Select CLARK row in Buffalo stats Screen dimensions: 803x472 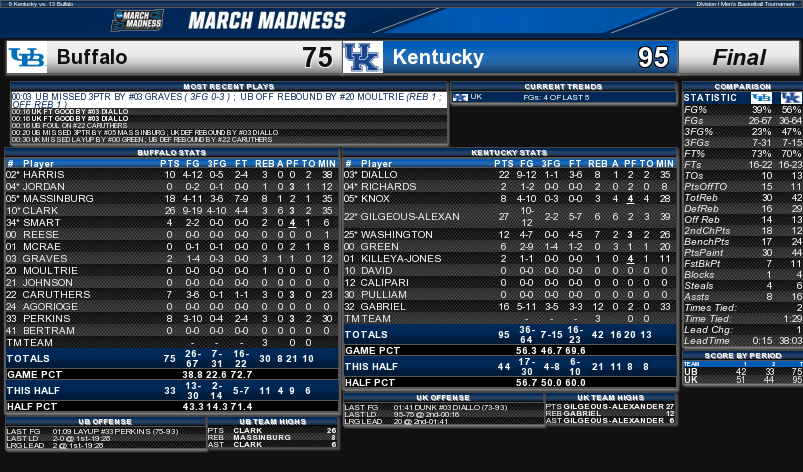172,210
